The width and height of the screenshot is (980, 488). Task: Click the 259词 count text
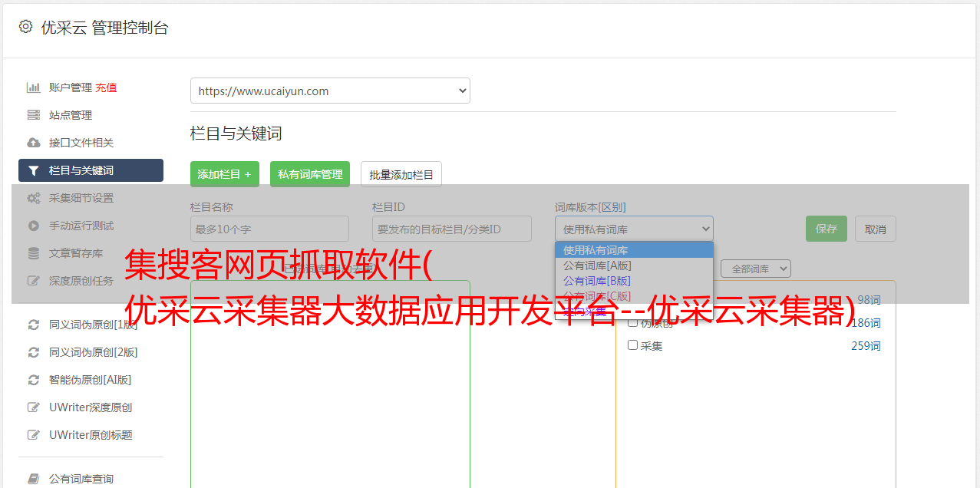pos(866,346)
